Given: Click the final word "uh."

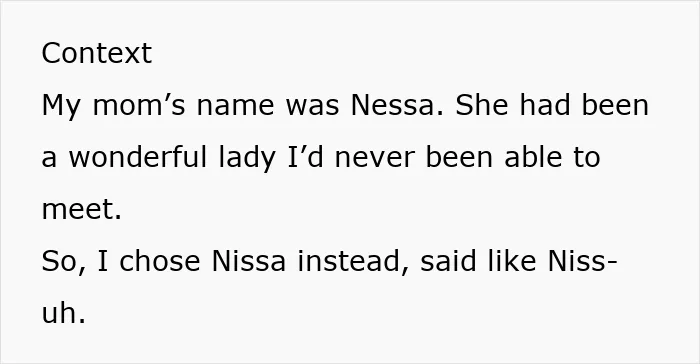Looking at the screenshot, I should 63,313.
